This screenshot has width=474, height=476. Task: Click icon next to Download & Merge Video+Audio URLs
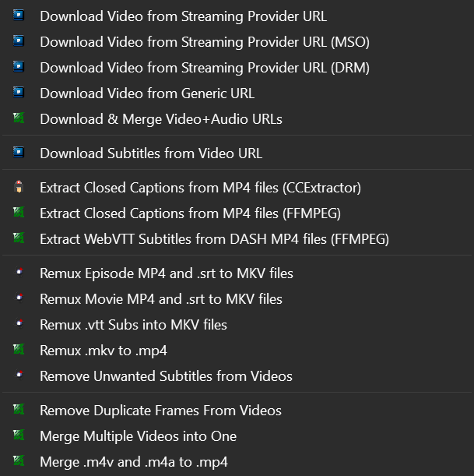pos(19,119)
